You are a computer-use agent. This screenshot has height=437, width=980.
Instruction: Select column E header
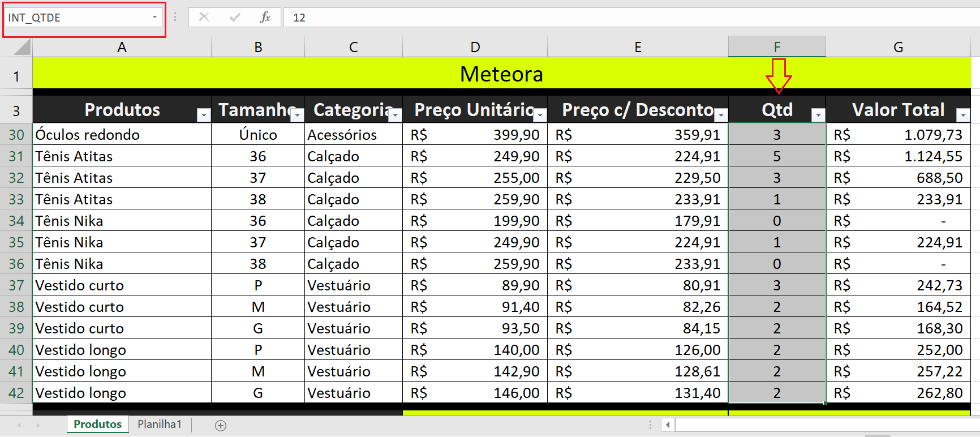[x=638, y=47]
